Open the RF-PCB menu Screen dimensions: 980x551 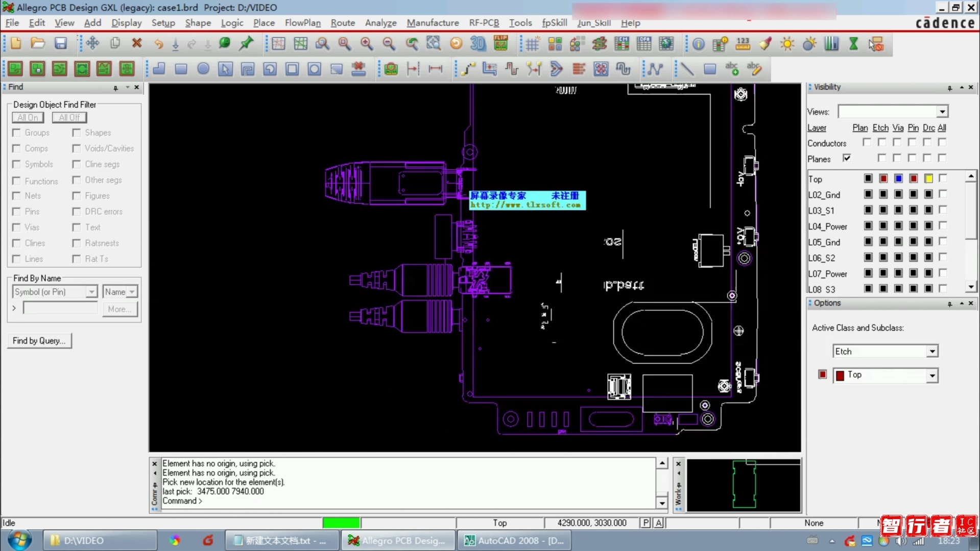point(484,23)
